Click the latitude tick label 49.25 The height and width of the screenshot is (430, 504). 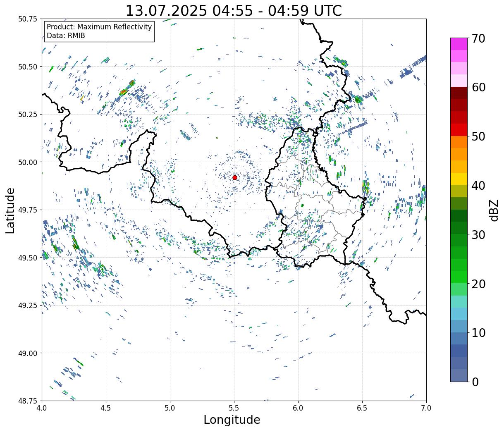[x=28, y=306]
